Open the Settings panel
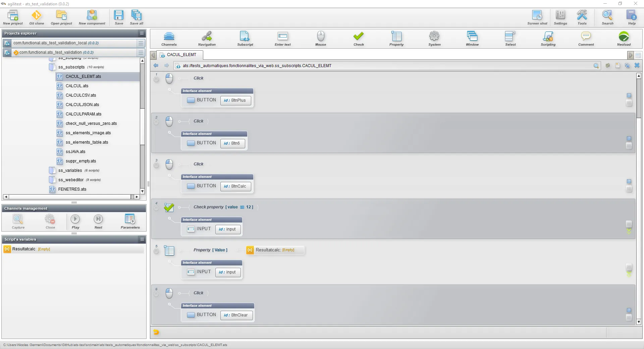This screenshot has width=644, height=349. (x=560, y=17)
